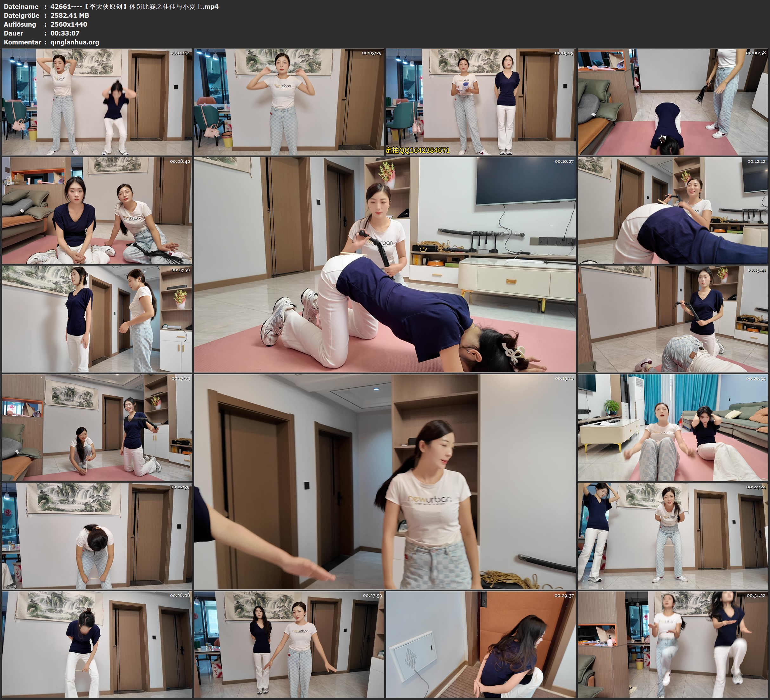Open the frame marked 00:05:13

click(x=481, y=102)
